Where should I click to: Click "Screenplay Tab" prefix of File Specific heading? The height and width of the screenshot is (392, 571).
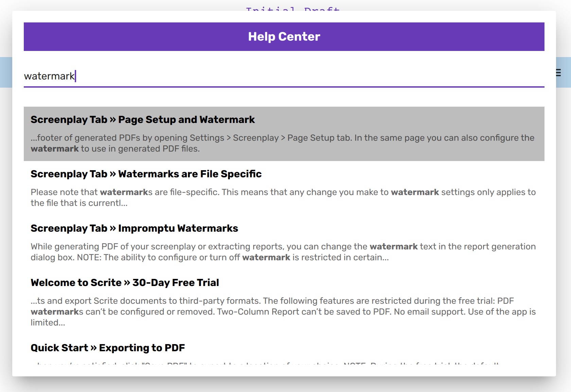coord(69,174)
